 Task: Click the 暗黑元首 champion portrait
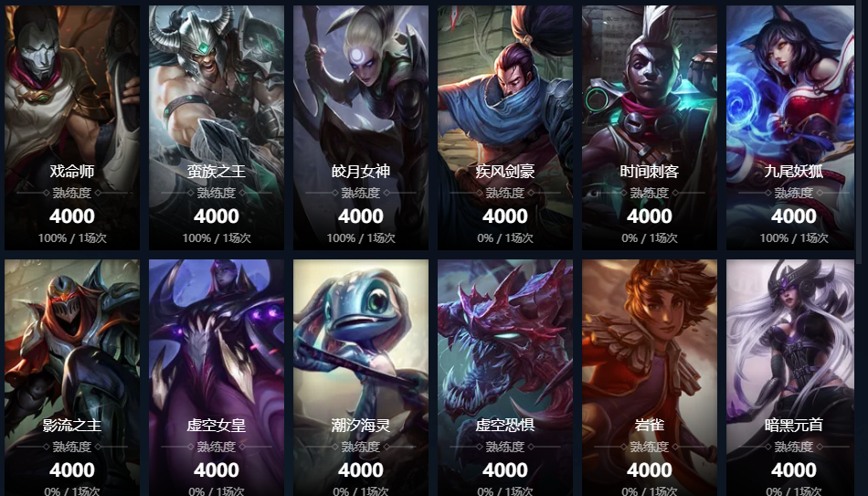pyautogui.click(x=794, y=377)
